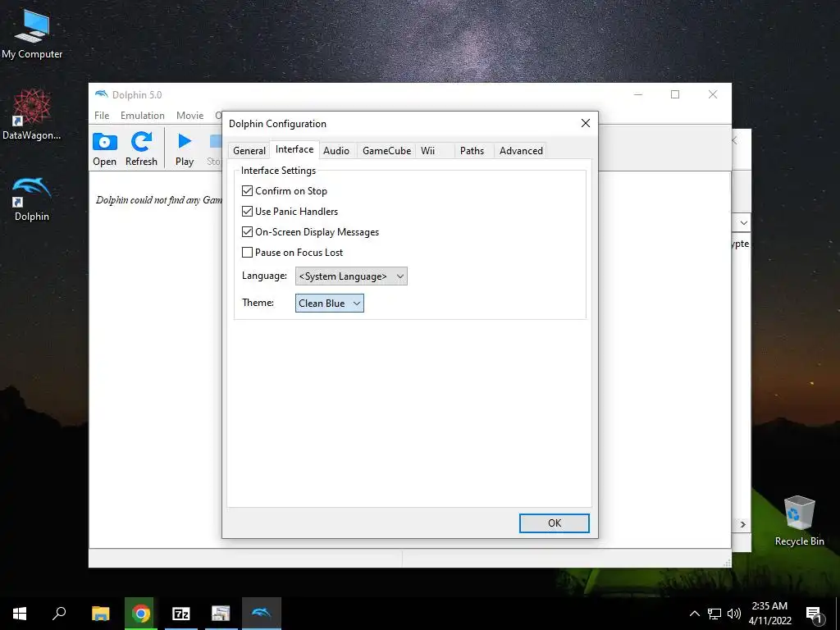This screenshot has height=630, width=840.
Task: Select the DataWagon desktop shortcut
Action: 32,115
